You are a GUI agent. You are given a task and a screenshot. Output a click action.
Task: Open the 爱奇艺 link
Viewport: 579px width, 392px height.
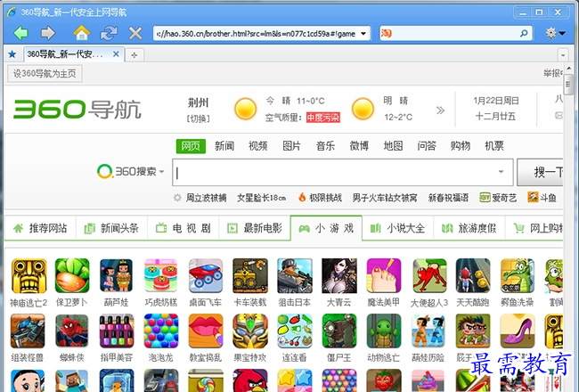point(498,198)
